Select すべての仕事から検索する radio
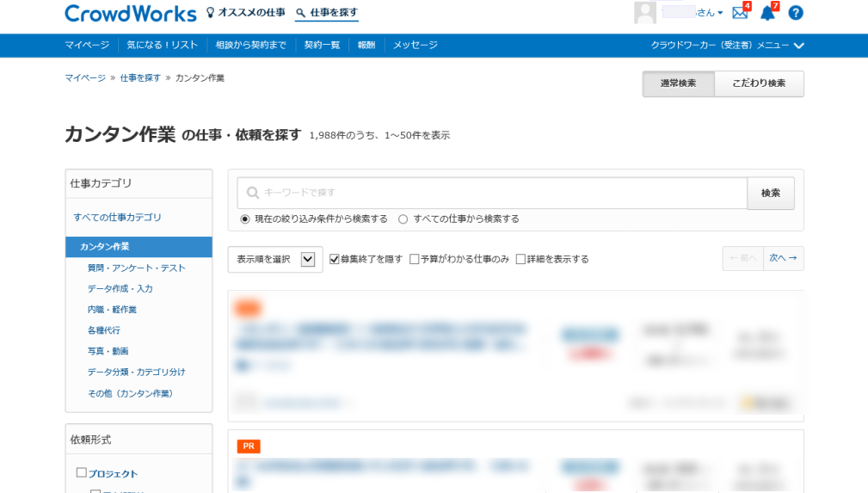 click(403, 219)
